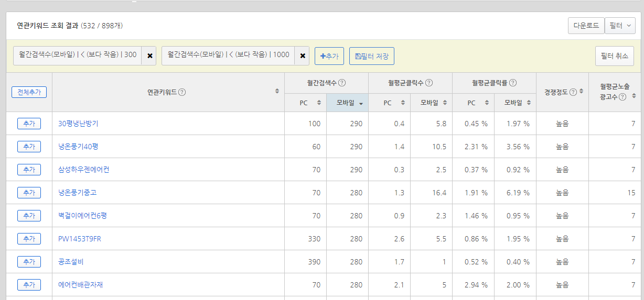Open help icon next to 월평균클릭률 header
This screenshot has height=300, width=644.
[513, 83]
